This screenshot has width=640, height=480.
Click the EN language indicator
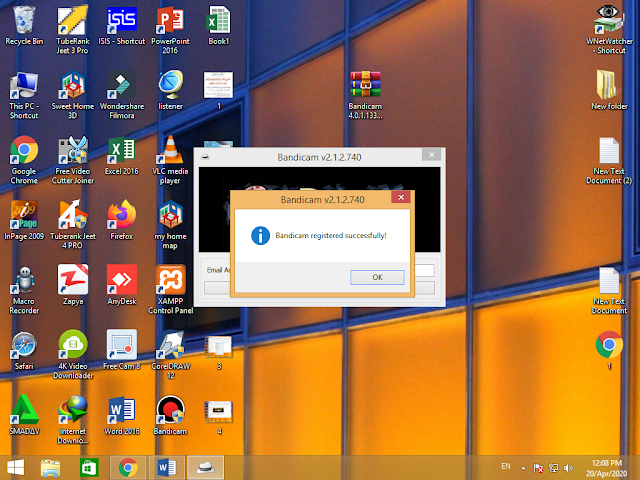click(506, 466)
